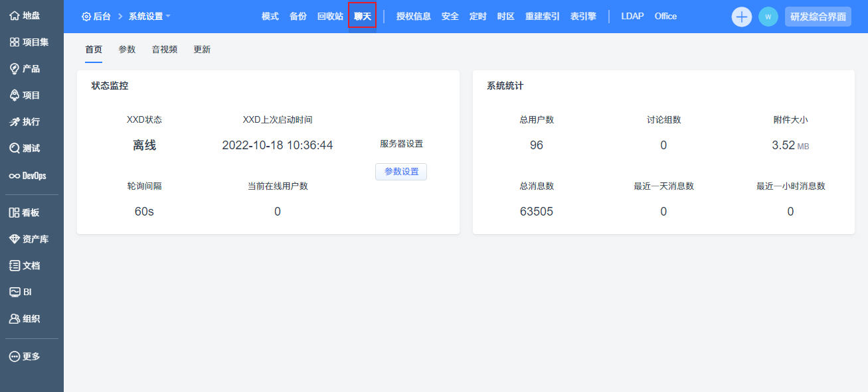Open the 授权信息 license info menu item

414,17
